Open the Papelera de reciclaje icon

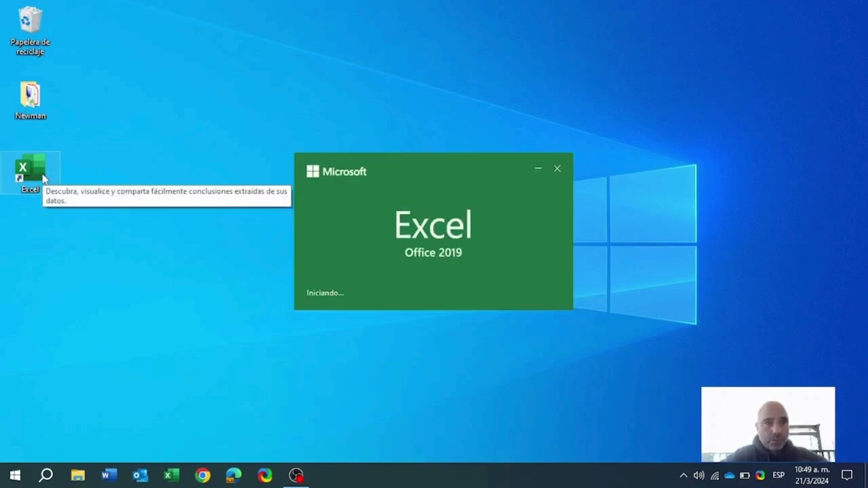[x=30, y=22]
